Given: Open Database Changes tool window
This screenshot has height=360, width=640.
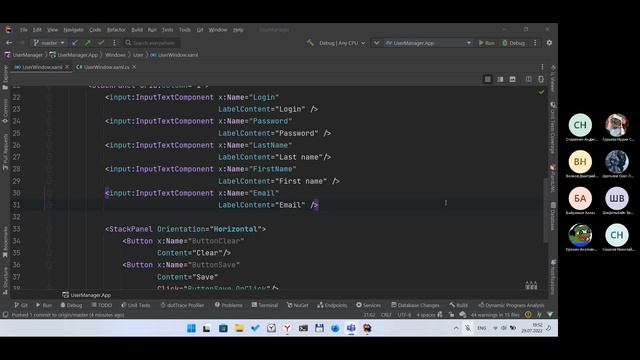Looking at the screenshot, I should (x=415, y=305).
